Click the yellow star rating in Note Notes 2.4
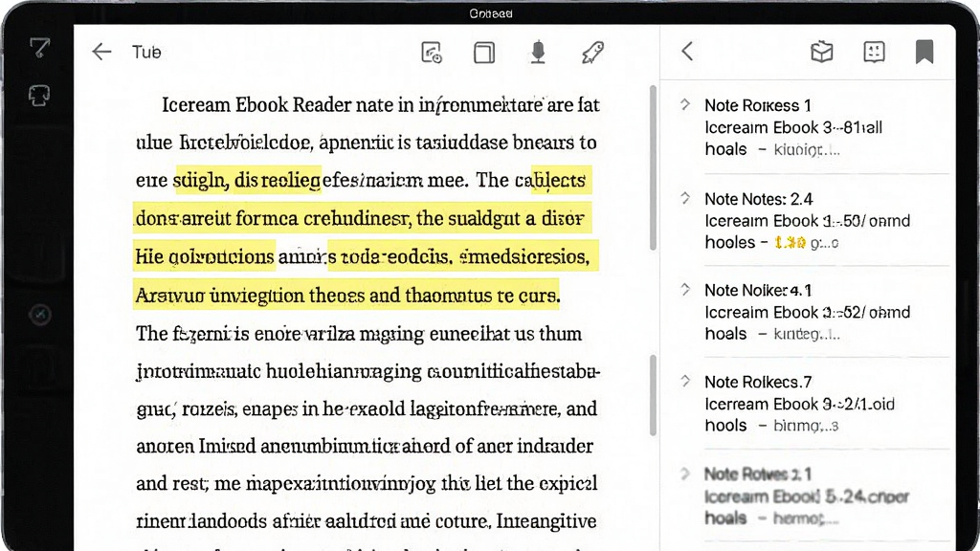Viewport: 980px width, 551px height. click(790, 242)
